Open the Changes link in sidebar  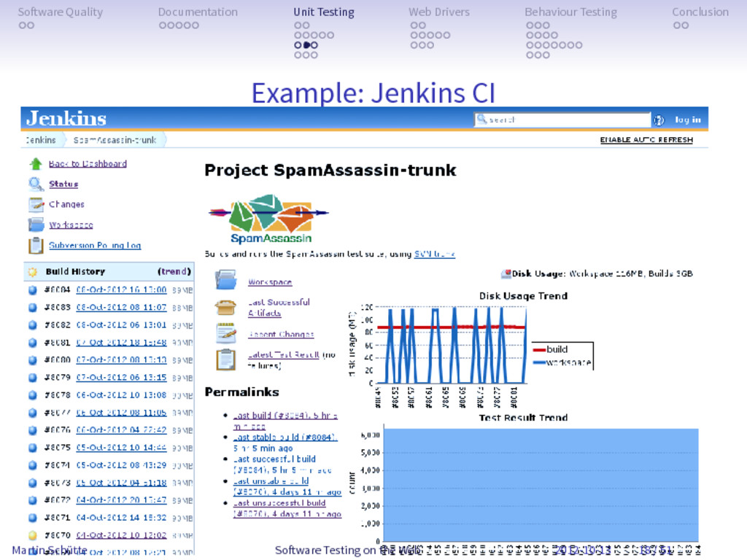point(66,204)
